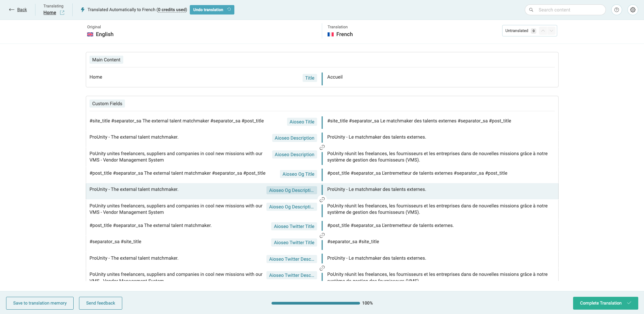Follow the Back link
Screen dimensions: 644x314
coord(22,10)
